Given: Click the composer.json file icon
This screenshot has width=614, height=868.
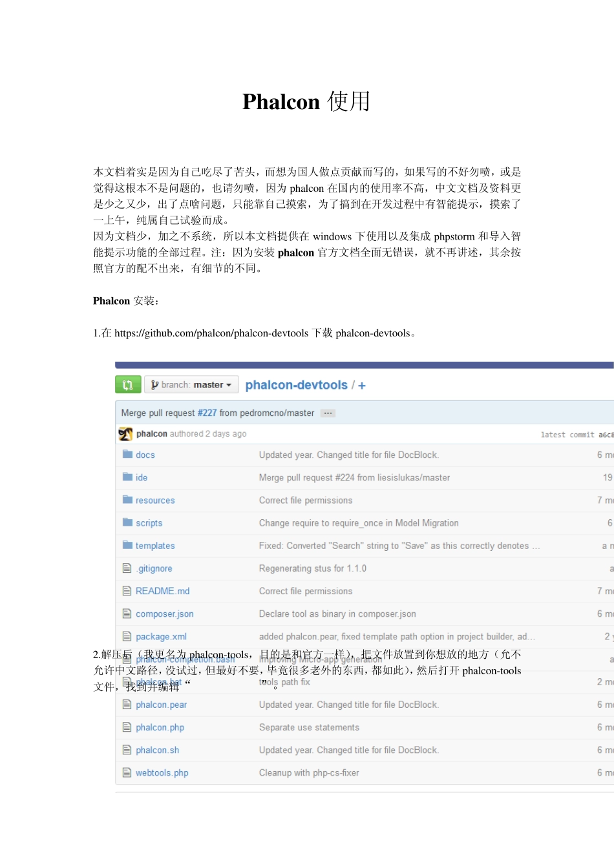Looking at the screenshot, I should [x=127, y=614].
